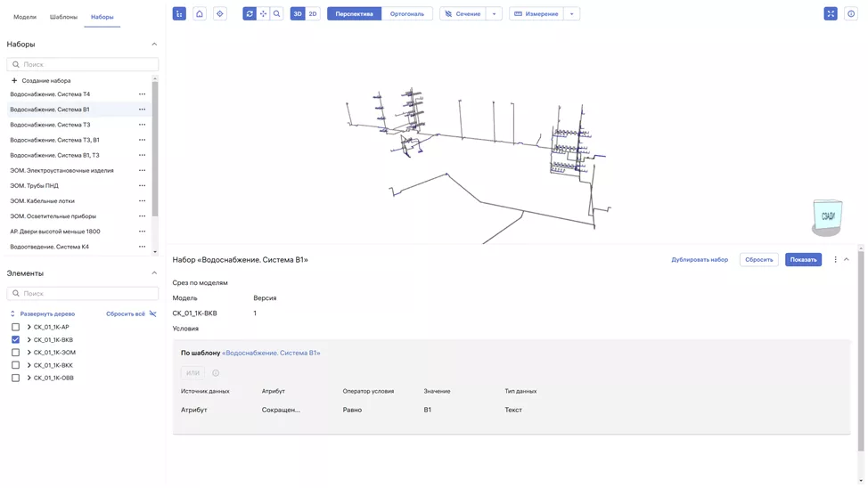868x488 pixels.
Task: Switch to the Модели tab
Action: point(25,17)
